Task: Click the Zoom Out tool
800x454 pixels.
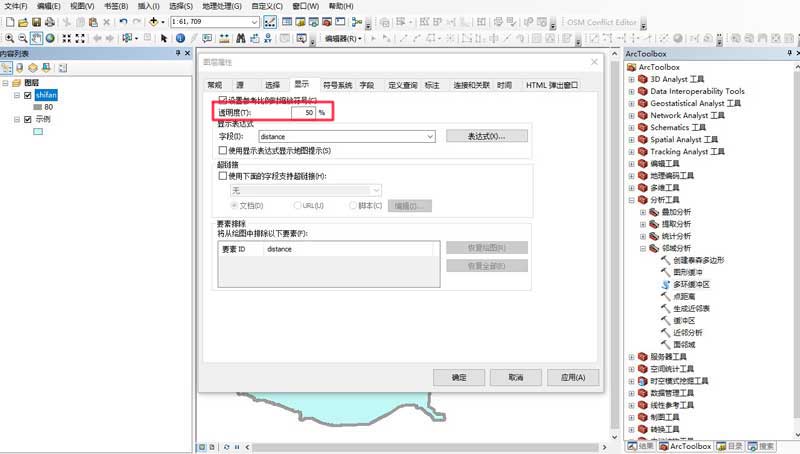Action: pyautogui.click(x=23, y=38)
